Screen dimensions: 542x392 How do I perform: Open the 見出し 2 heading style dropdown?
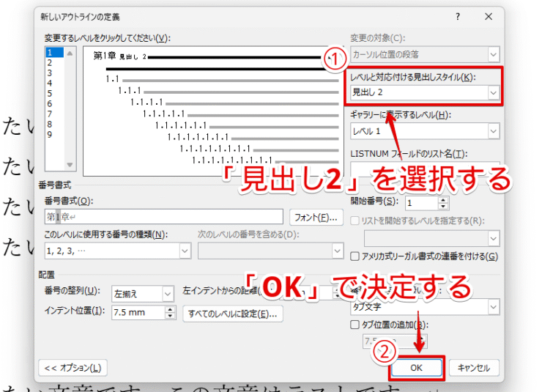tap(493, 92)
